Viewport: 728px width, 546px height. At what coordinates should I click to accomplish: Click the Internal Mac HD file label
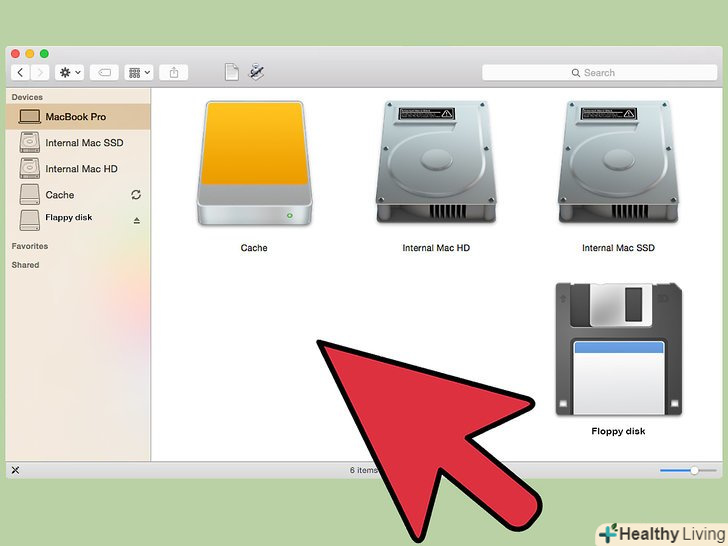[436, 248]
